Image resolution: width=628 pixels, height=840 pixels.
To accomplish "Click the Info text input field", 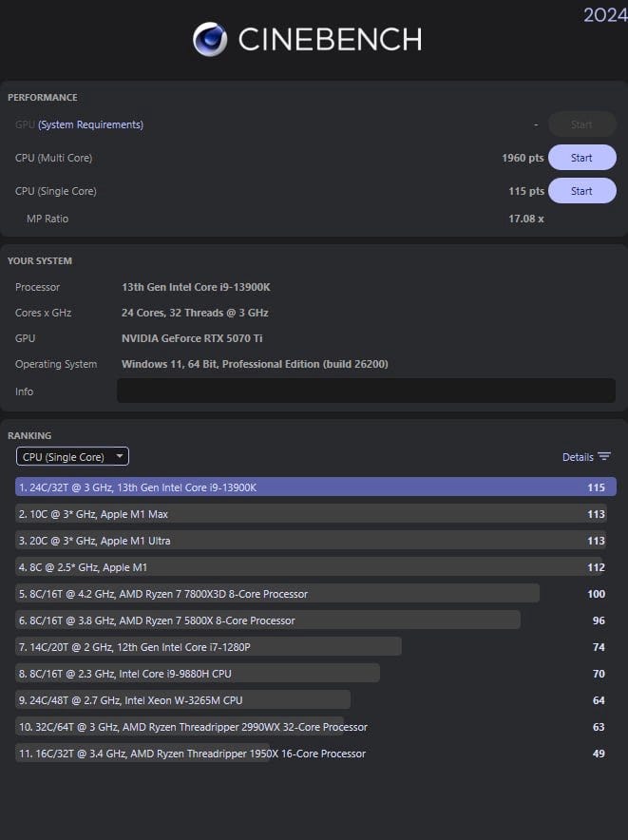I will click(x=366, y=391).
